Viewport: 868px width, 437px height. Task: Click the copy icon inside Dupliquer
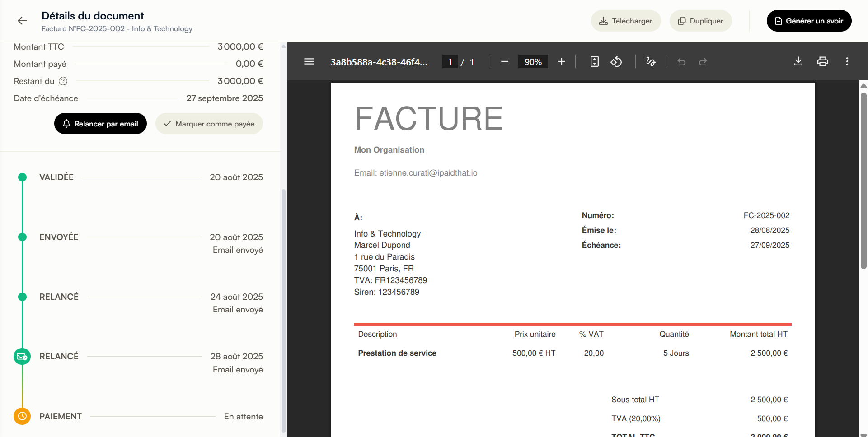point(682,21)
